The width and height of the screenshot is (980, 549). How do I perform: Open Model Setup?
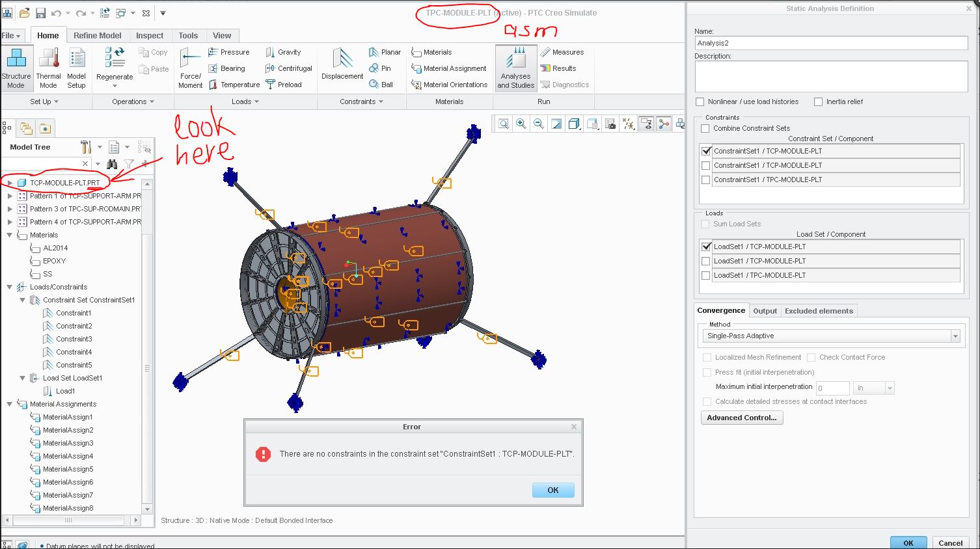coord(76,68)
